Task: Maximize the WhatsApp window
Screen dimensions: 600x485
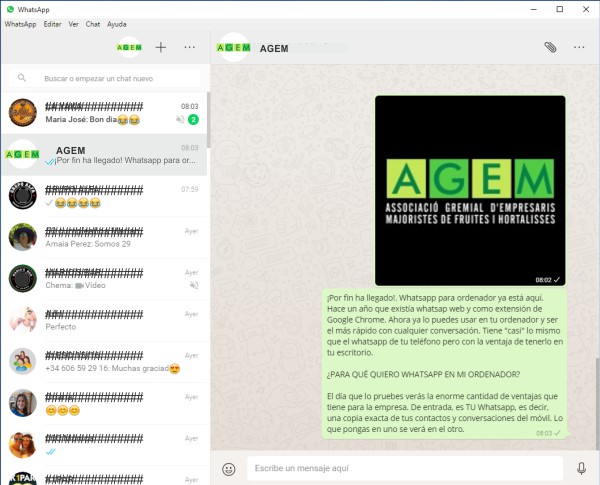Action: (x=559, y=9)
